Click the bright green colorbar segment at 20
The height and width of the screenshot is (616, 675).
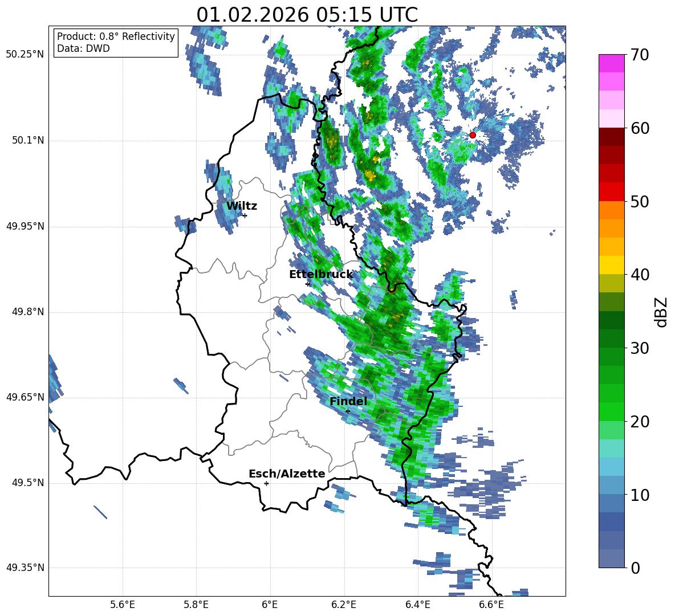coord(611,411)
